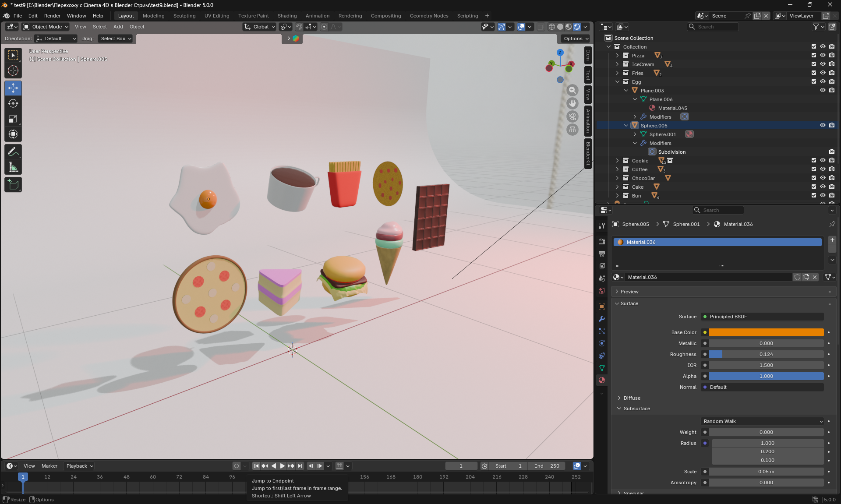
Task: Select the Scale tool in the toolbar
Action: [x=13, y=119]
